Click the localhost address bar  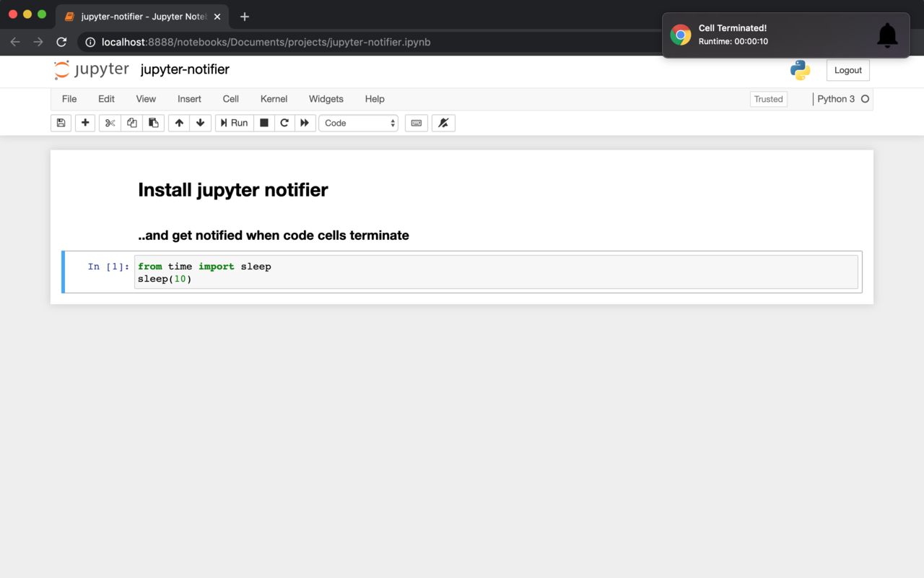tap(368, 42)
